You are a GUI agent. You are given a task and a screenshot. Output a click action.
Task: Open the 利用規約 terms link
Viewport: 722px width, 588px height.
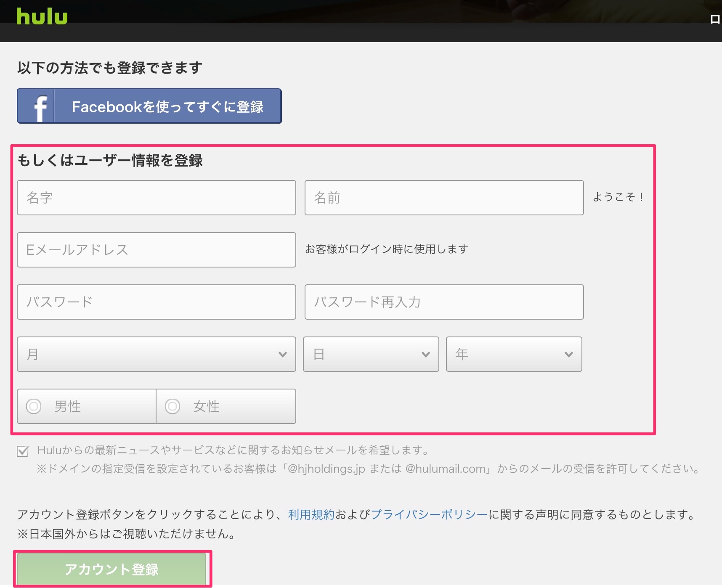311,514
